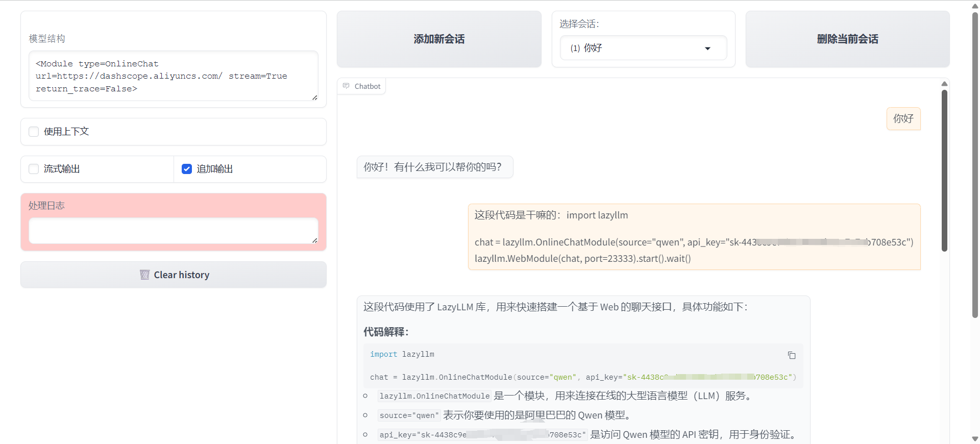
Task: Click the bullet line with inline code api_key
Action: (587, 435)
